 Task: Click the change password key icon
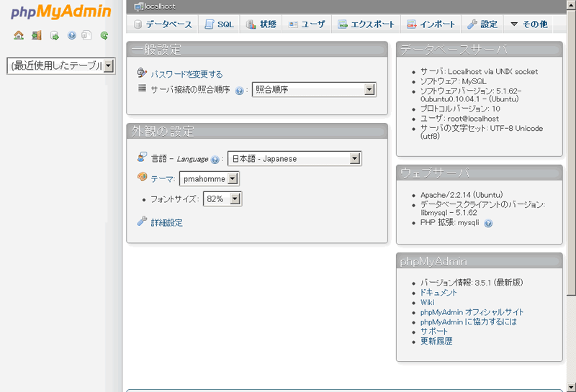point(142,73)
